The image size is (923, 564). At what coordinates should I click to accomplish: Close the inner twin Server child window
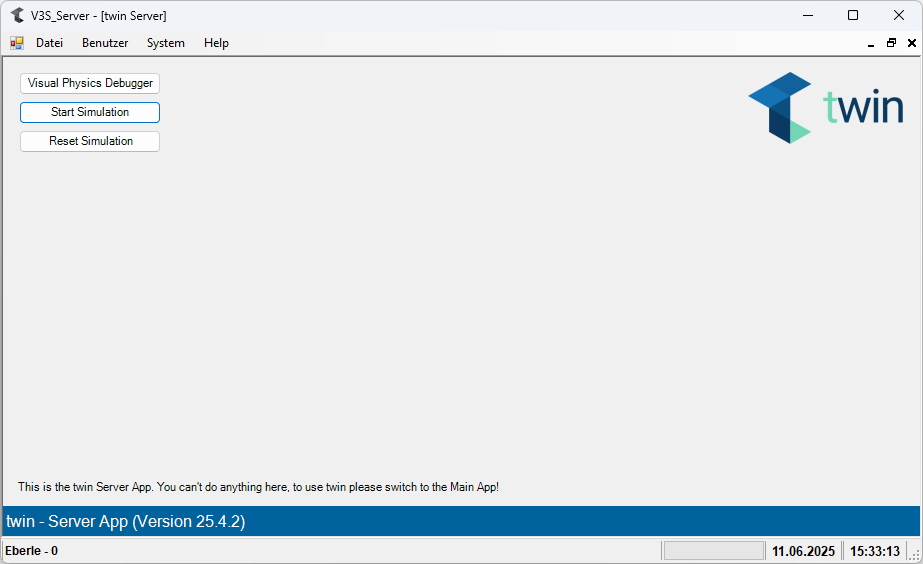click(x=912, y=43)
